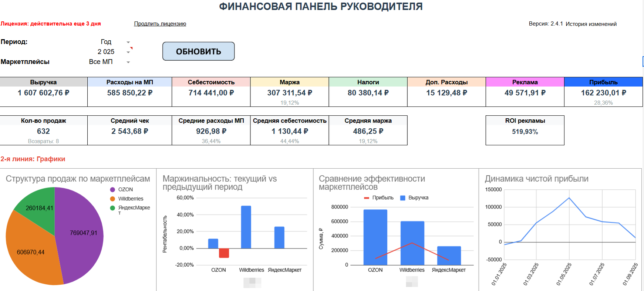Click the ROI рекламы value 519,93%
The image size is (644, 291).
[x=525, y=132]
